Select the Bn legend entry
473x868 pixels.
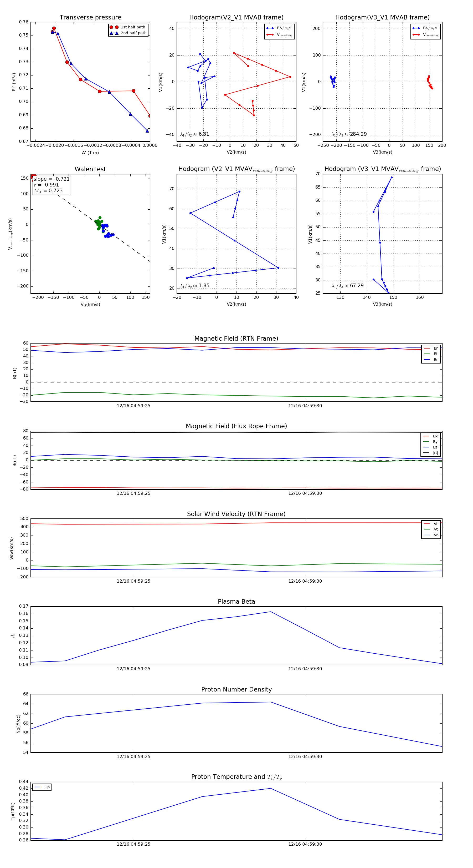pos(431,360)
